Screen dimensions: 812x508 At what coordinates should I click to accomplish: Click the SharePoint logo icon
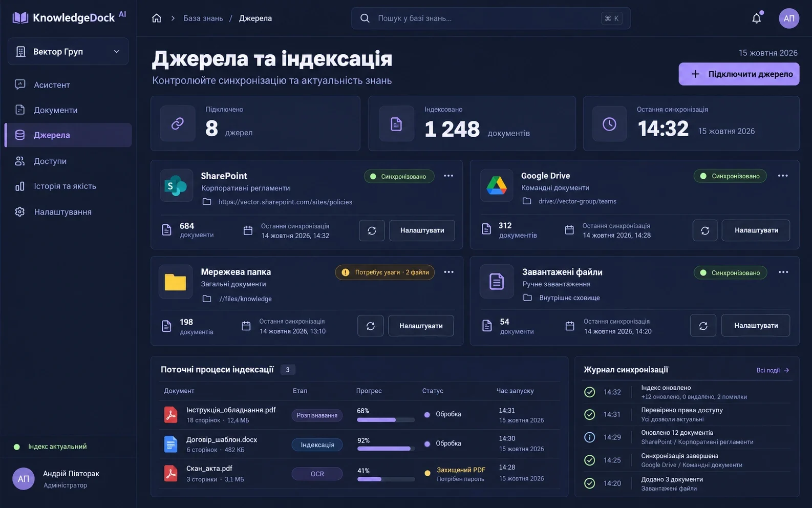click(x=177, y=186)
